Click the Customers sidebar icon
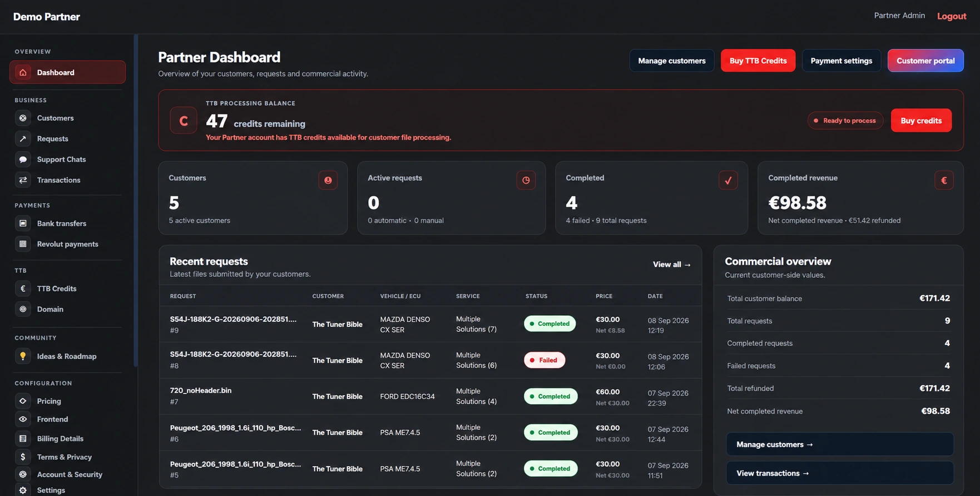This screenshot has width=980, height=496. [23, 118]
